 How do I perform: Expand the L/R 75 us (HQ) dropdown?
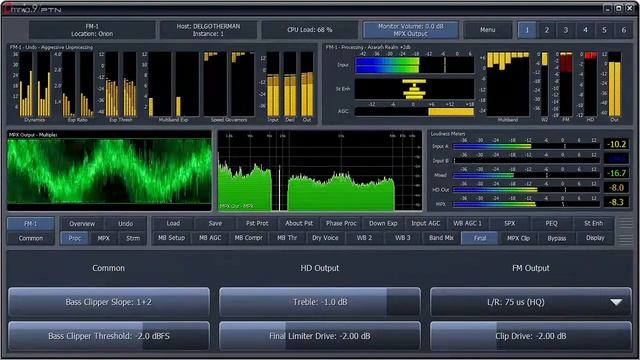(531, 302)
